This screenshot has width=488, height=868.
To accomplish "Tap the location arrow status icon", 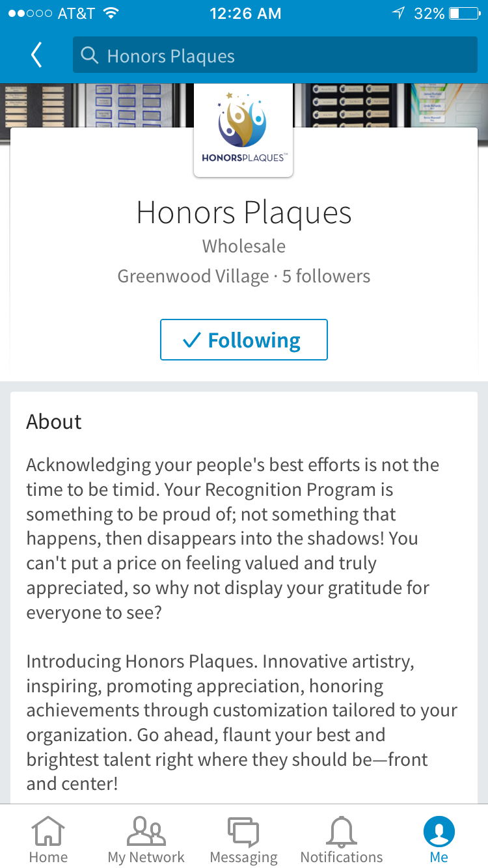I will click(398, 14).
